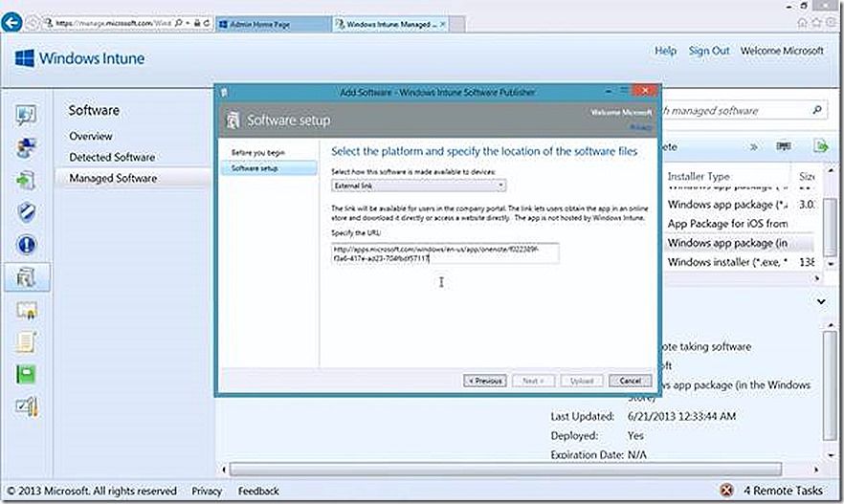844x504 pixels.
Task: Select the Before you begin wizard step
Action: [257, 153]
